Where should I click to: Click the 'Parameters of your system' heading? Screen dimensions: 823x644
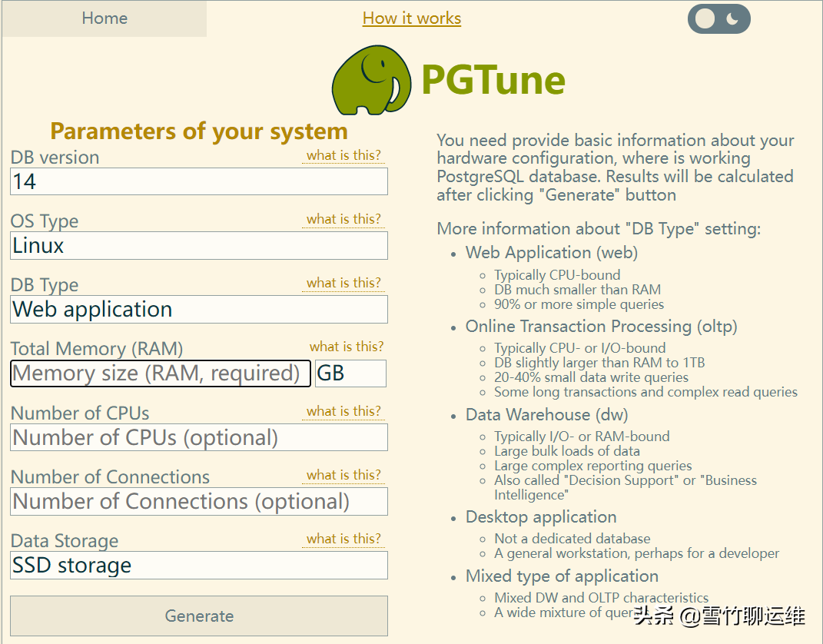tap(199, 131)
